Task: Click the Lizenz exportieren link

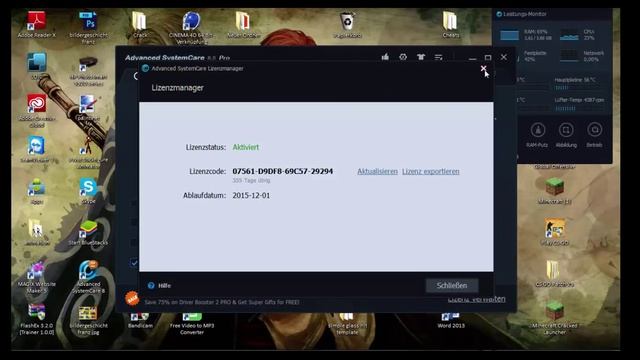Action: [x=431, y=171]
